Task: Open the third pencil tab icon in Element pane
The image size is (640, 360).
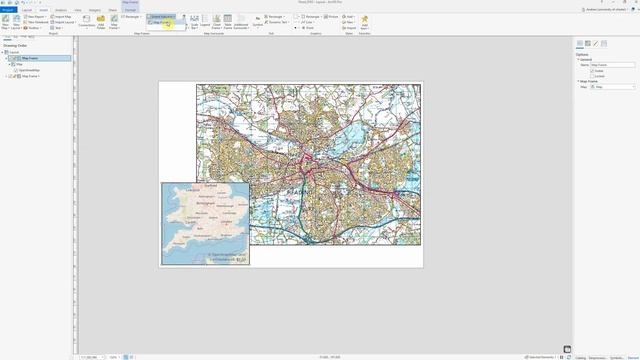Action: pyautogui.click(x=596, y=44)
